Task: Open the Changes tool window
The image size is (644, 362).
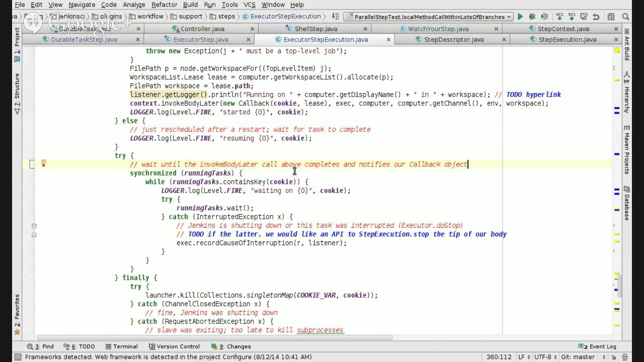Action: pos(230,346)
